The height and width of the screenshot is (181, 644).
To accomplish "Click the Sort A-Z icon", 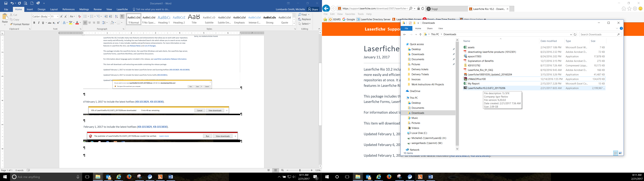I will 117,16.
